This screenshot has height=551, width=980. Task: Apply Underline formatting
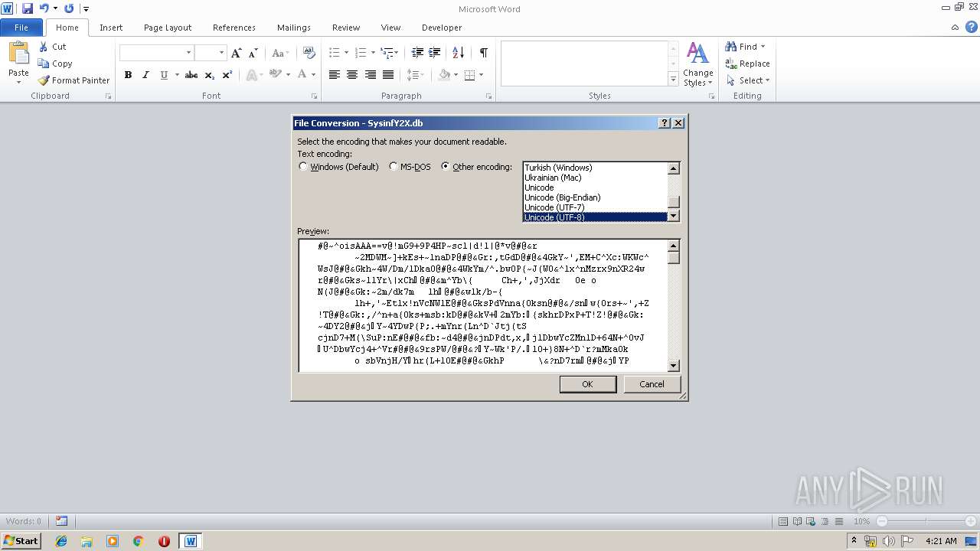(164, 75)
